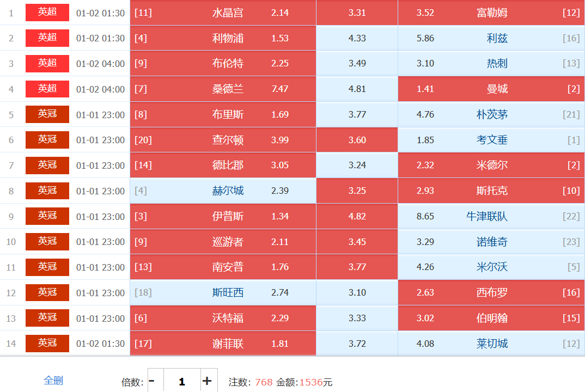The width and height of the screenshot is (585, 392).
Task: Toggle 斯旺西 home win at 2.74
Action: tap(223, 292)
